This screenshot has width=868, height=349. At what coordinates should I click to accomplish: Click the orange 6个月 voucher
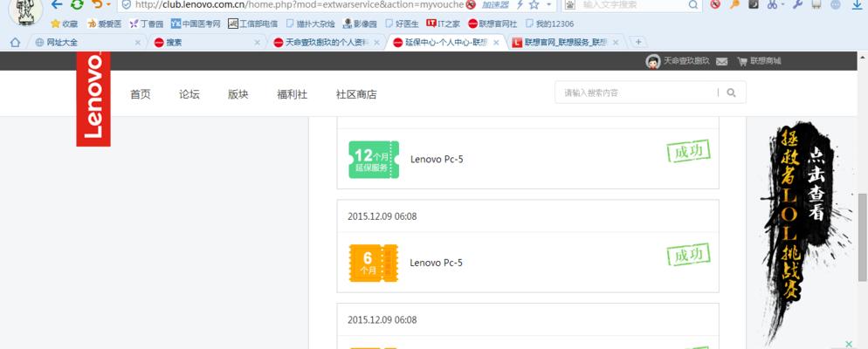point(374,263)
